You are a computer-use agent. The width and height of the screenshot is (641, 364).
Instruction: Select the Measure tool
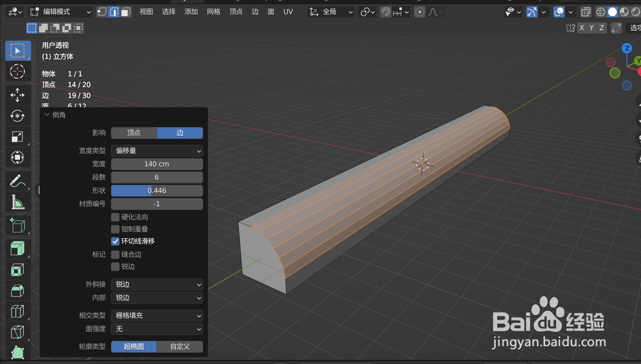(18, 202)
